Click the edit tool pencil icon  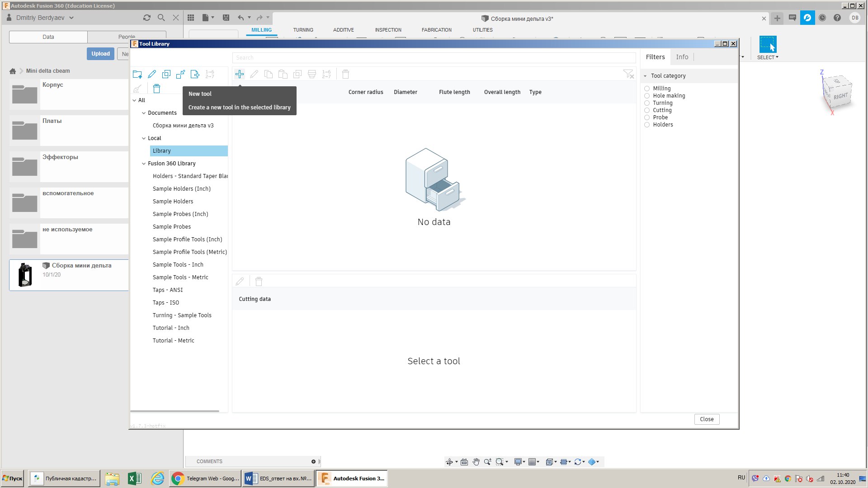254,74
